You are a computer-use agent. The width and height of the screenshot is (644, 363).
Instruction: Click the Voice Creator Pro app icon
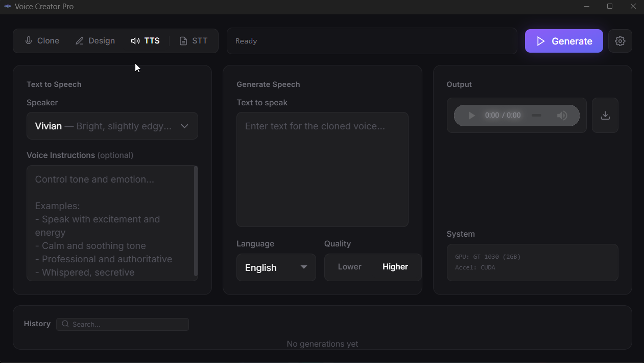[8, 7]
